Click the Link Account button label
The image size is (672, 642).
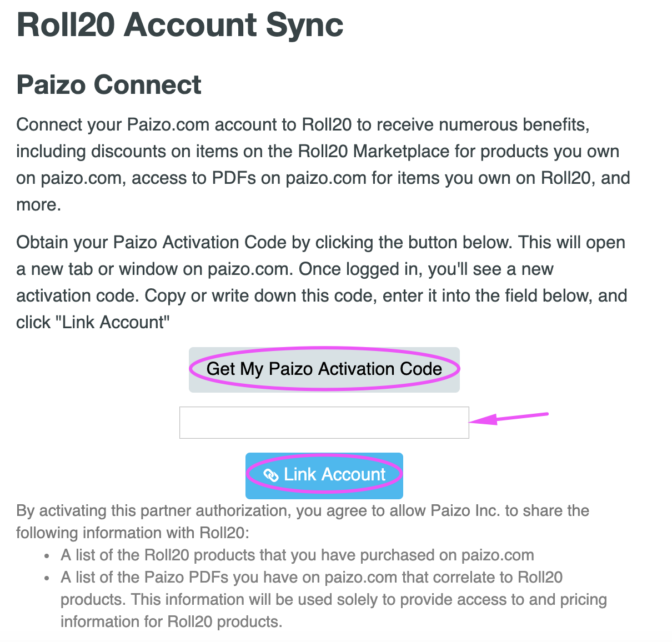[x=334, y=475]
